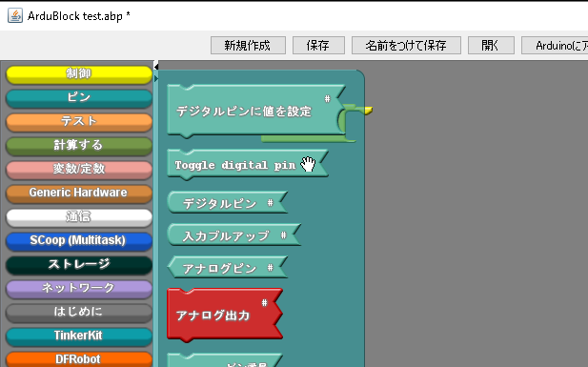This screenshot has width=588, height=367.
Task: Open the はじめに gray category drawer
Action: point(79,313)
